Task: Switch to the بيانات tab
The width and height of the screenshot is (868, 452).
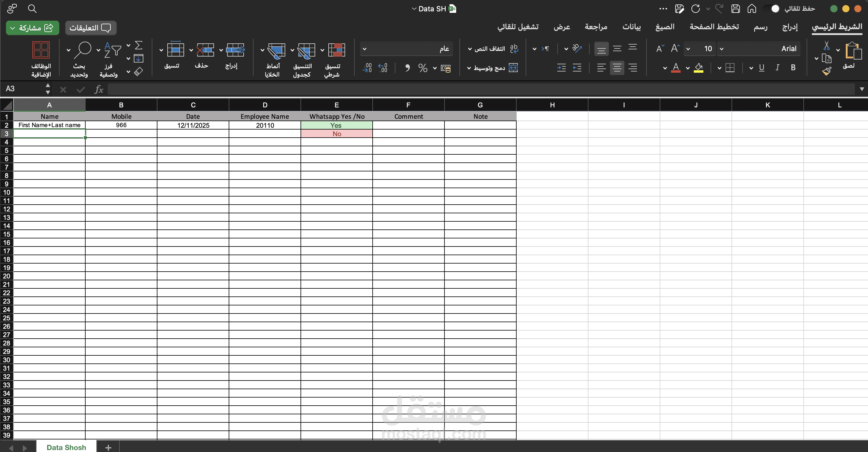Action: click(x=632, y=27)
